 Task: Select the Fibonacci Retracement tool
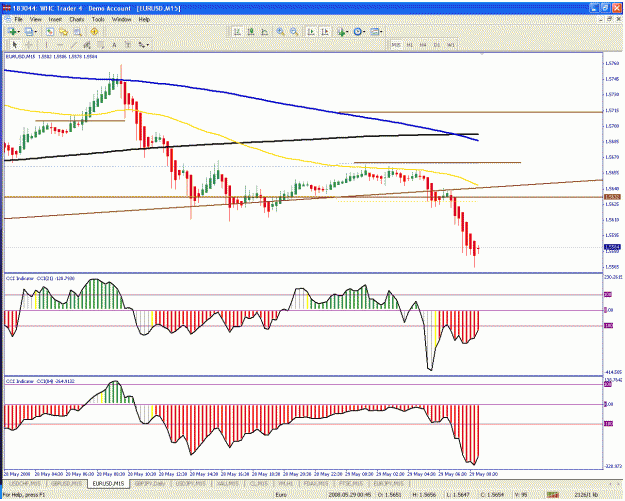pyautogui.click(x=100, y=45)
